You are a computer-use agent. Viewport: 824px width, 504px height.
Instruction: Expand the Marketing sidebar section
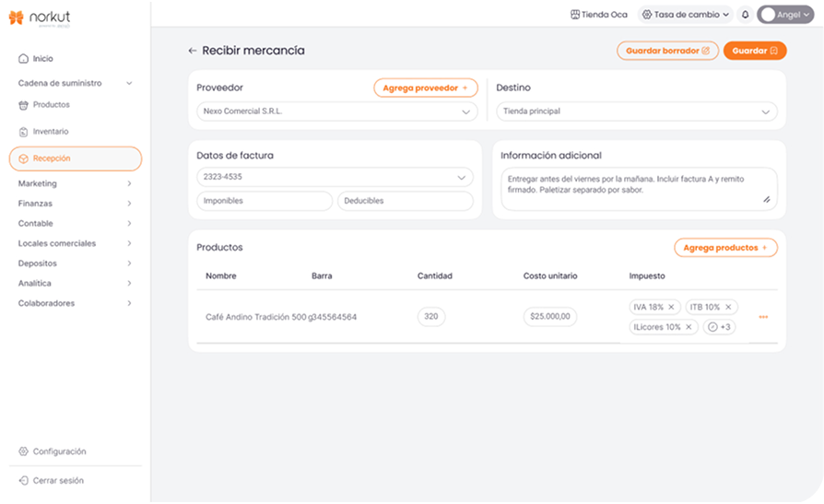(75, 183)
